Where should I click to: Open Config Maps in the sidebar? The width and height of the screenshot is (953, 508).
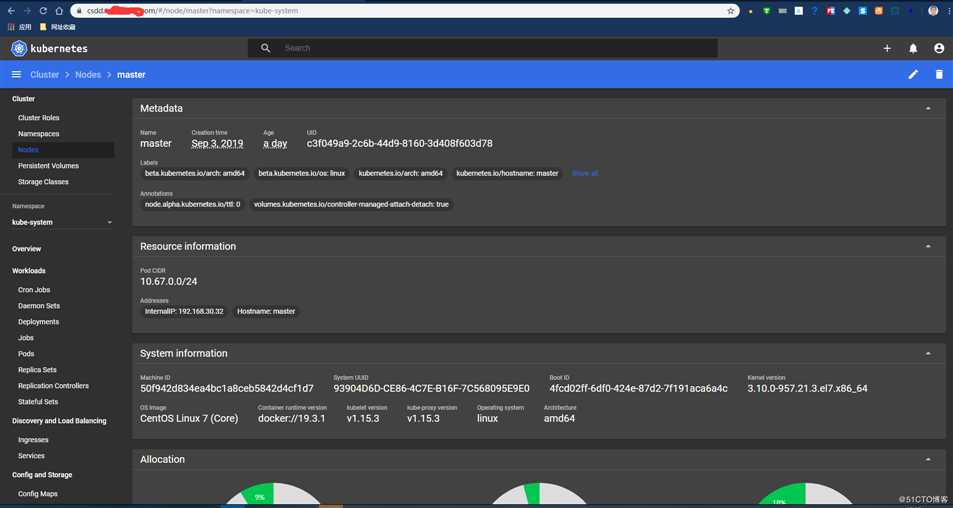(38, 494)
